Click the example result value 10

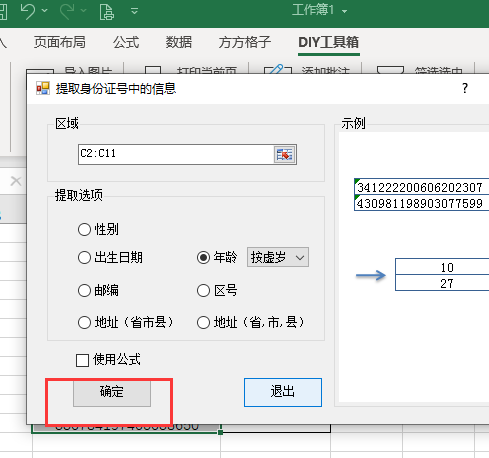coord(447,267)
